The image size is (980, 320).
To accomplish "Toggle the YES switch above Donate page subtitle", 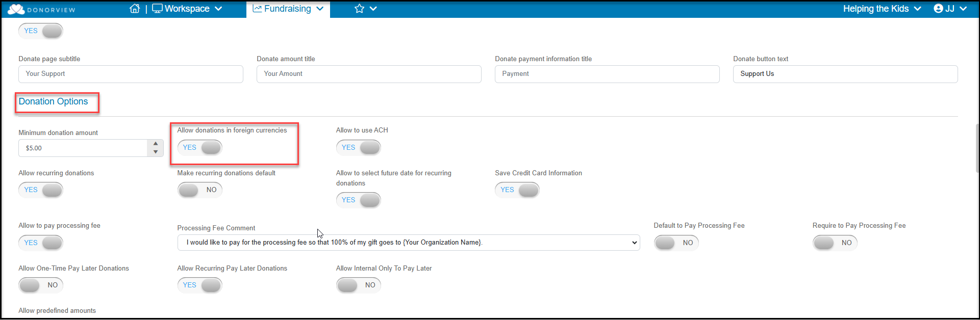I will click(41, 31).
